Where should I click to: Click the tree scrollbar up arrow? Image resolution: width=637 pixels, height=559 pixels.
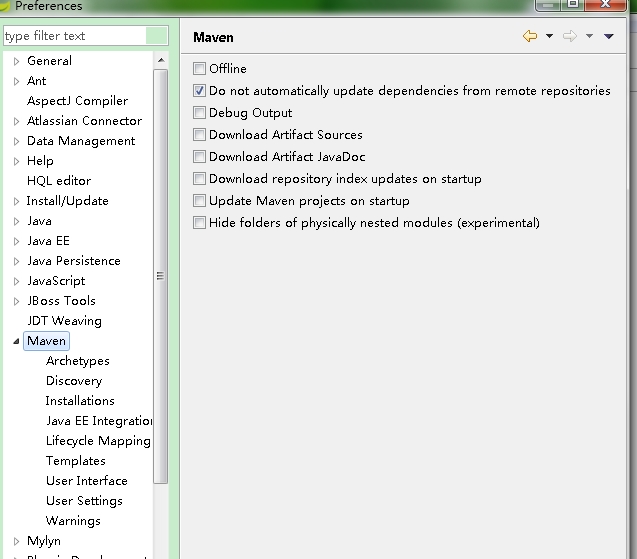(x=161, y=60)
